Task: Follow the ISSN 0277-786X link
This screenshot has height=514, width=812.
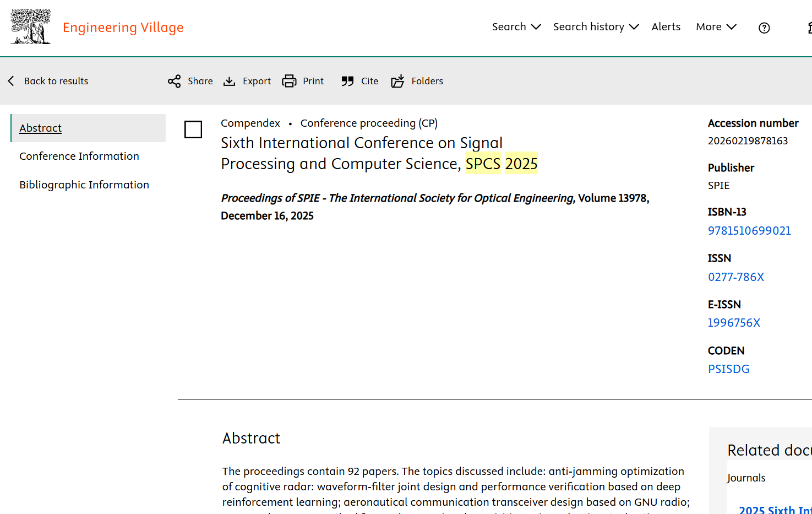Action: point(736,277)
